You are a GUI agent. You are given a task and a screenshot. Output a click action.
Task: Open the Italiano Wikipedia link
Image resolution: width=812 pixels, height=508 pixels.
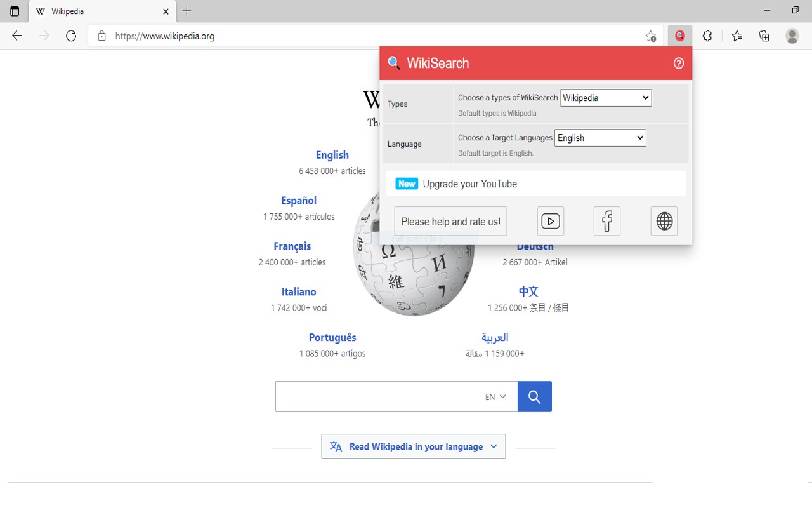(x=299, y=292)
